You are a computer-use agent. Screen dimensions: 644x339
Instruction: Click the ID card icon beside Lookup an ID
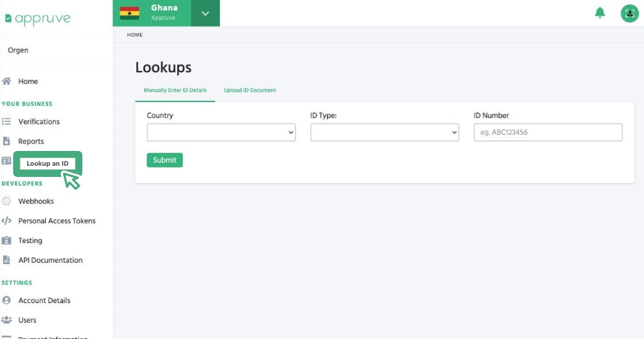(x=6, y=161)
